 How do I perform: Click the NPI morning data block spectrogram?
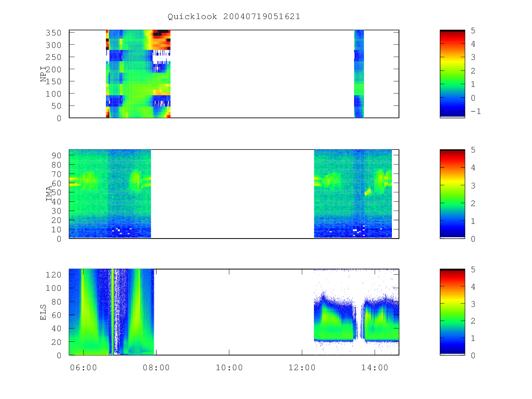coord(138,74)
